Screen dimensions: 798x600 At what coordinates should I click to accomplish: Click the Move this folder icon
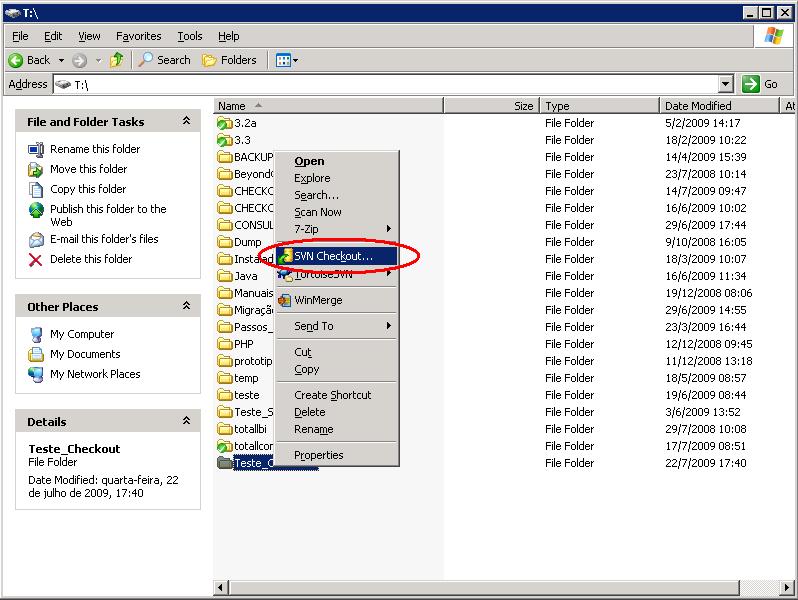pos(36,169)
